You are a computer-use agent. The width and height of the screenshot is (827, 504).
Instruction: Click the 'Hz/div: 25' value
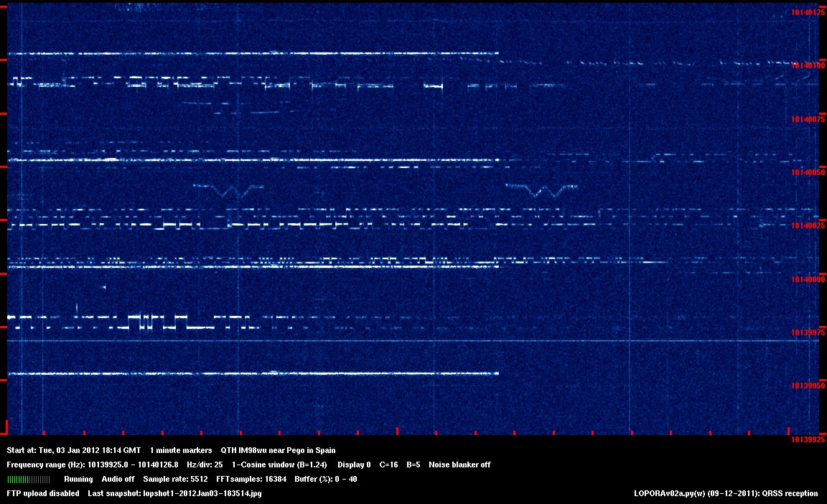click(x=205, y=465)
